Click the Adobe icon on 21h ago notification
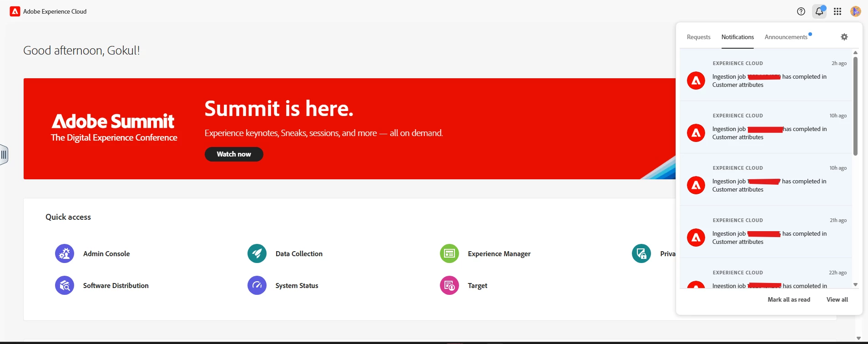Image resolution: width=868 pixels, height=344 pixels. [696, 238]
